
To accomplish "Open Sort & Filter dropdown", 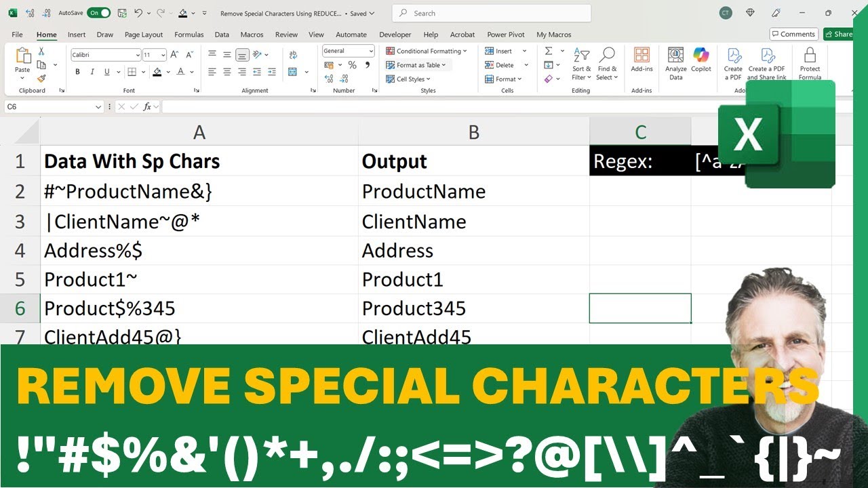I will click(582, 64).
